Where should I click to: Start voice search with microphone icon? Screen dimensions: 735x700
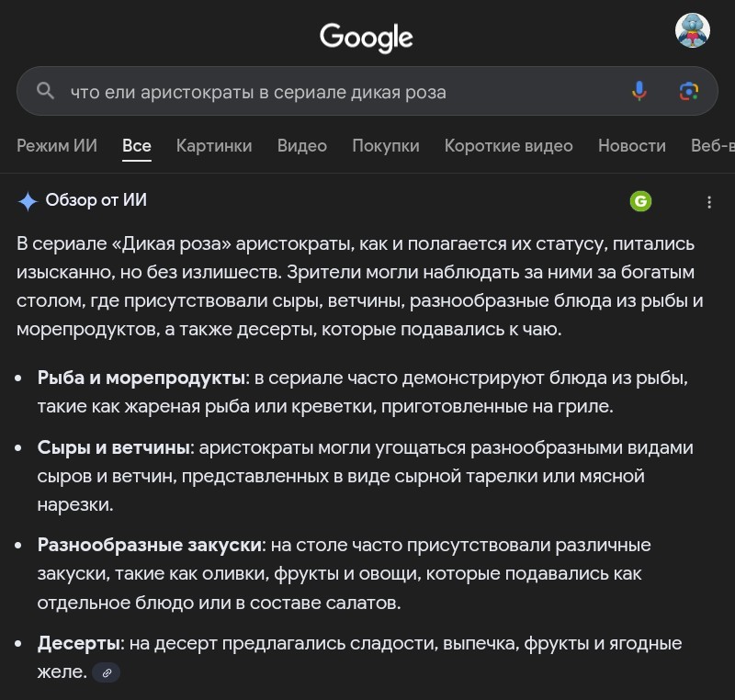(x=639, y=91)
